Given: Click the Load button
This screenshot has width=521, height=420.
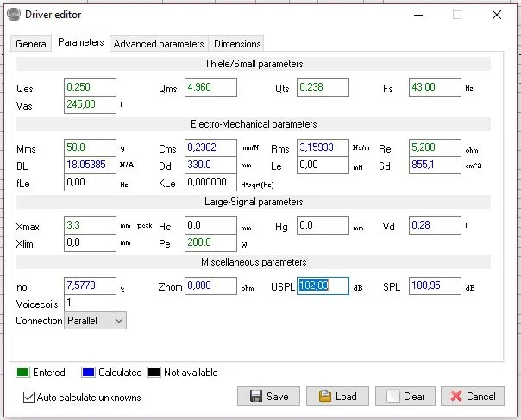Looking at the screenshot, I should pyautogui.click(x=336, y=397).
